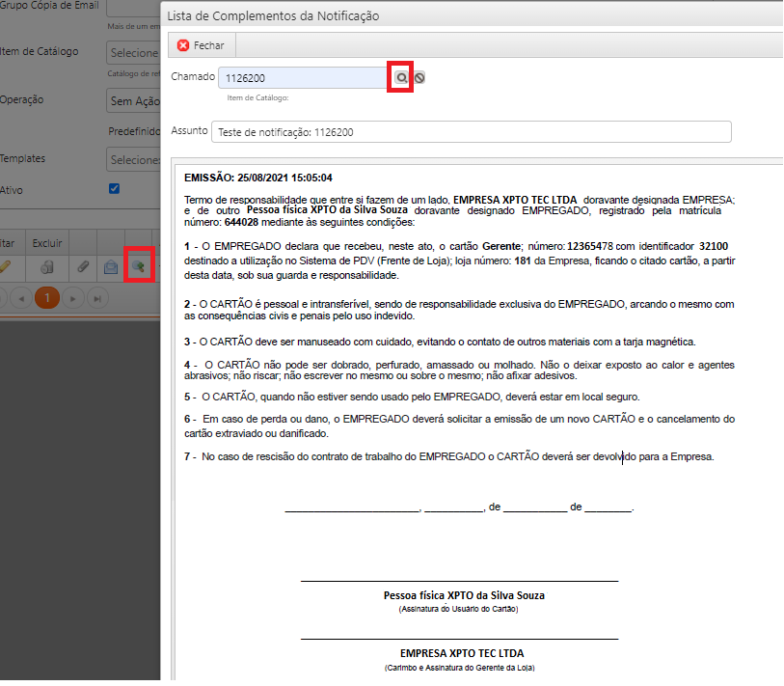Click the clear icon beside Chamado search
The height and width of the screenshot is (686, 784).
419,78
